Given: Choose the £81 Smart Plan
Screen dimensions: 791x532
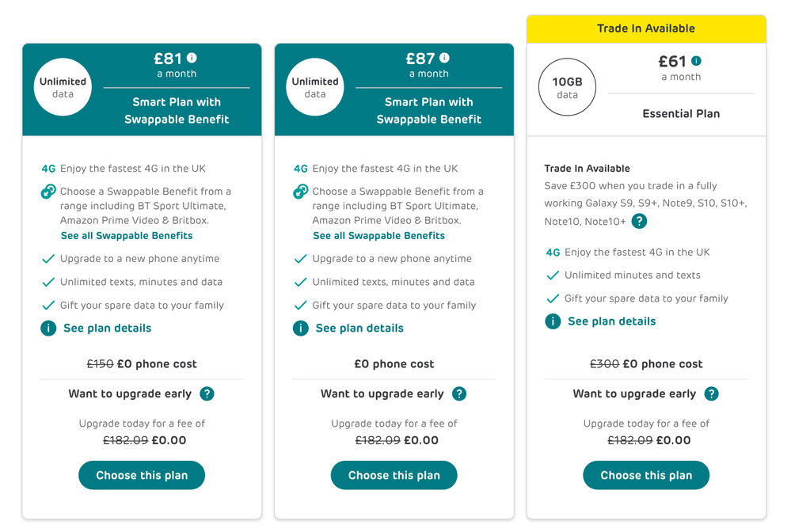Looking at the screenshot, I should [142, 475].
